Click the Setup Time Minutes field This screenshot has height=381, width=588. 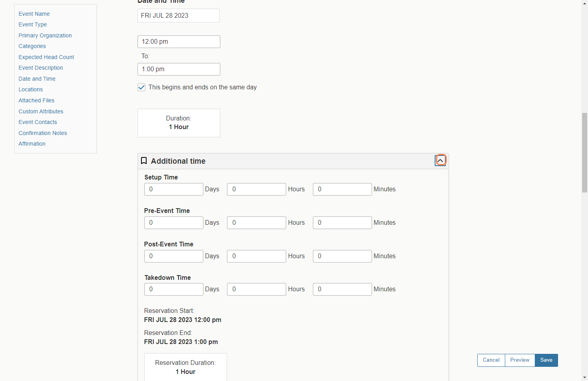point(342,189)
